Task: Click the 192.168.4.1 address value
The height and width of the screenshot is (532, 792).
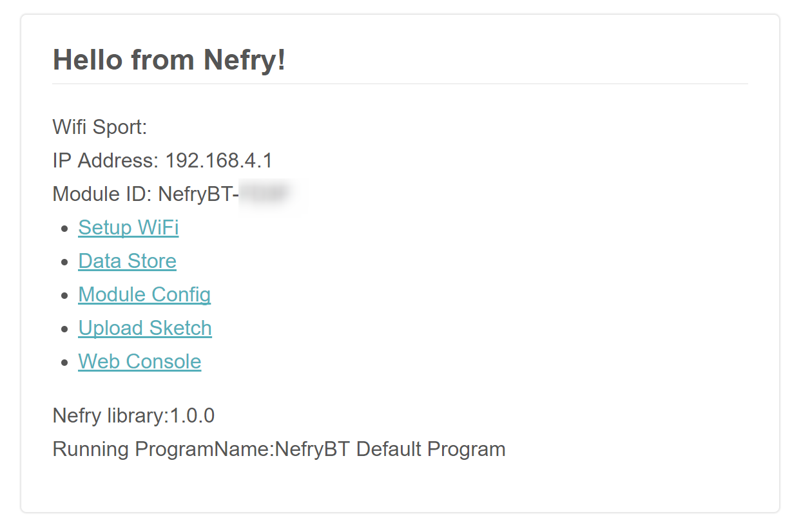Action: click(218, 161)
